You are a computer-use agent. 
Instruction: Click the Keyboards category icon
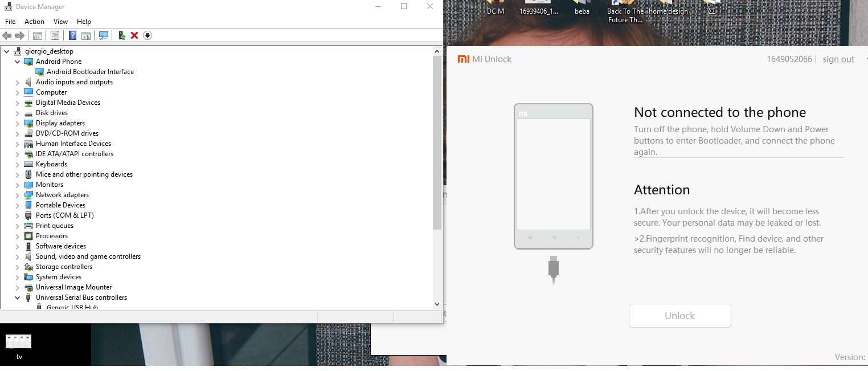[x=28, y=164]
